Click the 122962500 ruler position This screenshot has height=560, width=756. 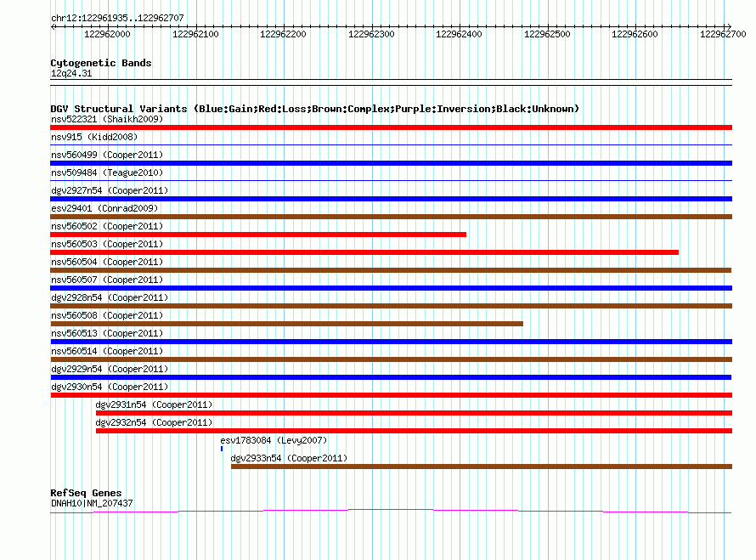(547, 34)
